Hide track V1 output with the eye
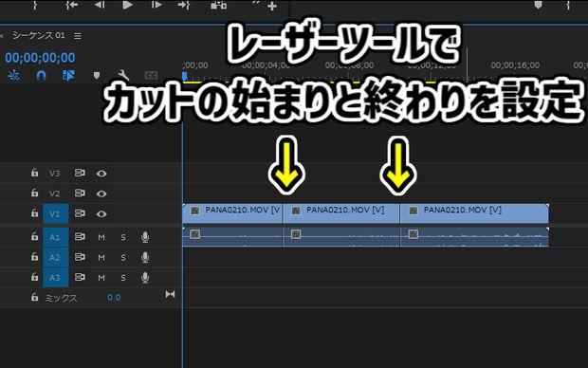The width and height of the screenshot is (588, 368). [101, 213]
